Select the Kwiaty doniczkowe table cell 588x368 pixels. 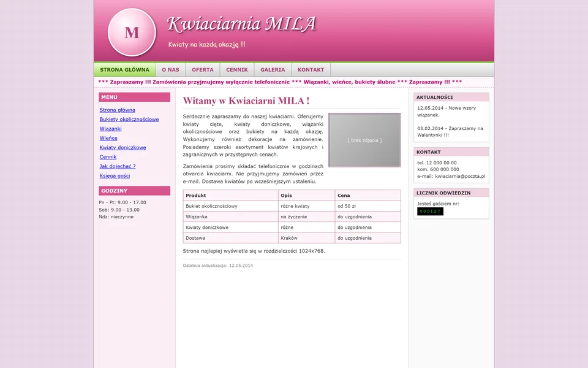pyautogui.click(x=231, y=227)
